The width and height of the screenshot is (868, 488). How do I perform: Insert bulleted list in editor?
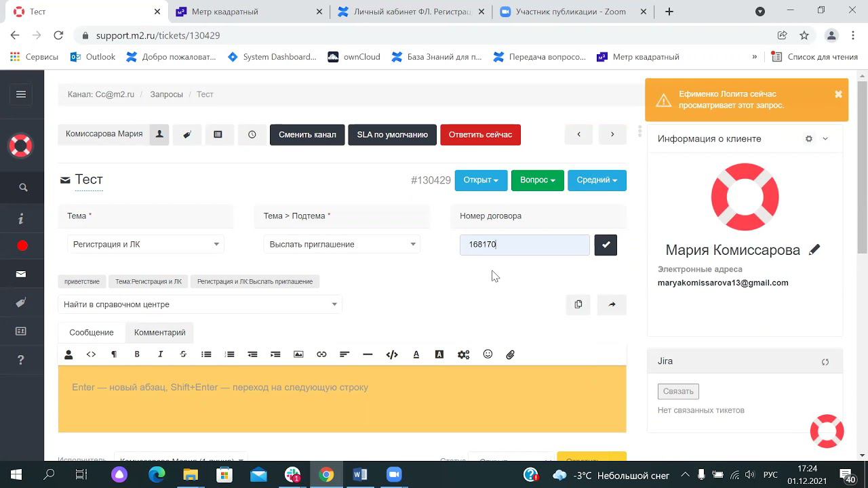[x=206, y=354]
